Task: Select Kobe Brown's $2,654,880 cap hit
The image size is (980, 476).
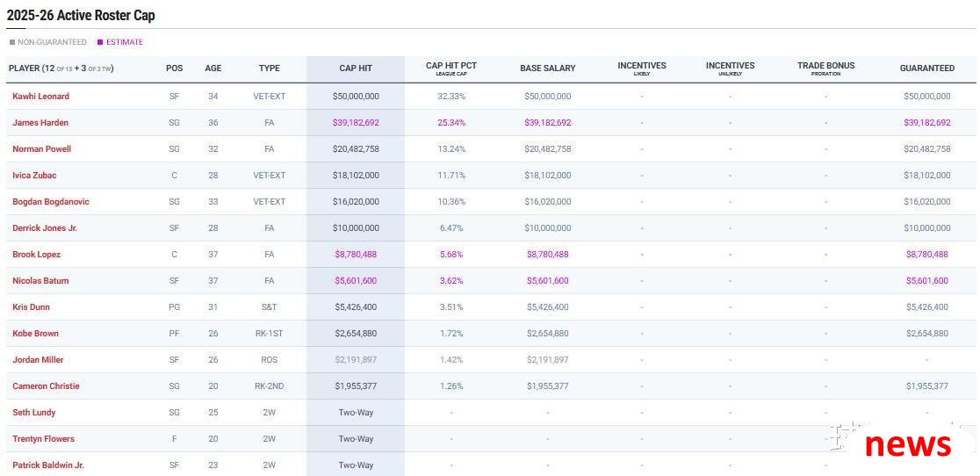Action: pyautogui.click(x=356, y=333)
